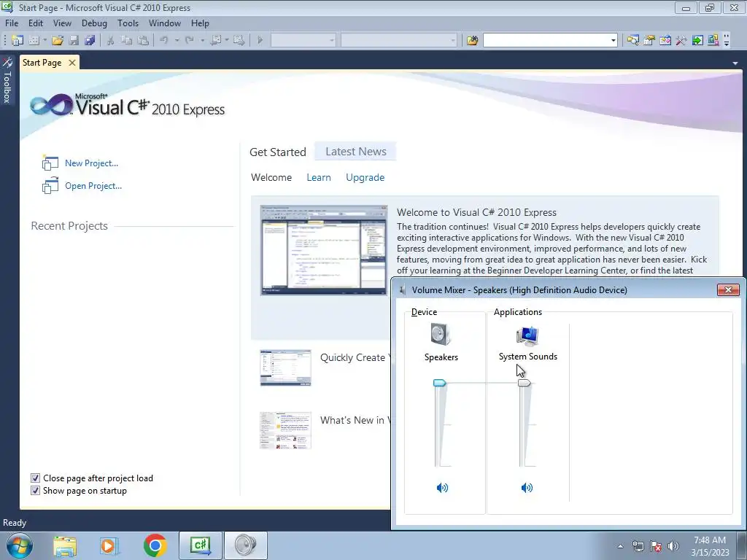This screenshot has width=747, height=560.
Task: Click the Paste clipboard toolbar icon
Action: (142, 41)
